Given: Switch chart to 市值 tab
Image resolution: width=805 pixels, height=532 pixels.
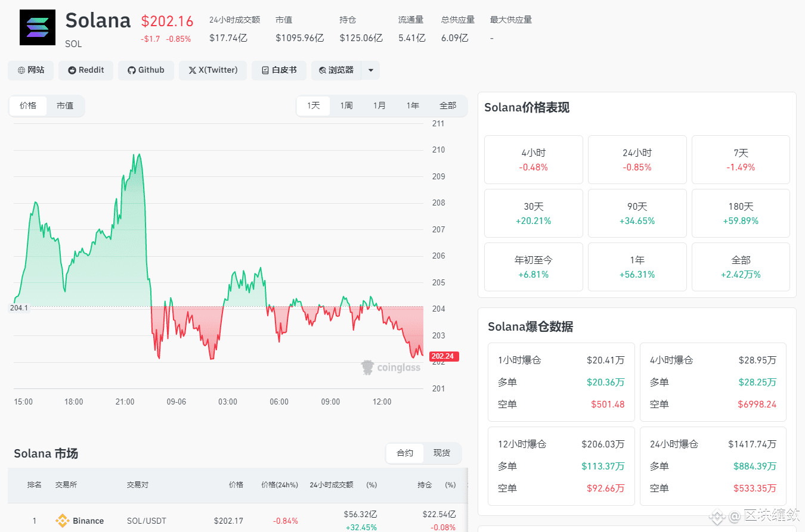Looking at the screenshot, I should pyautogui.click(x=65, y=105).
